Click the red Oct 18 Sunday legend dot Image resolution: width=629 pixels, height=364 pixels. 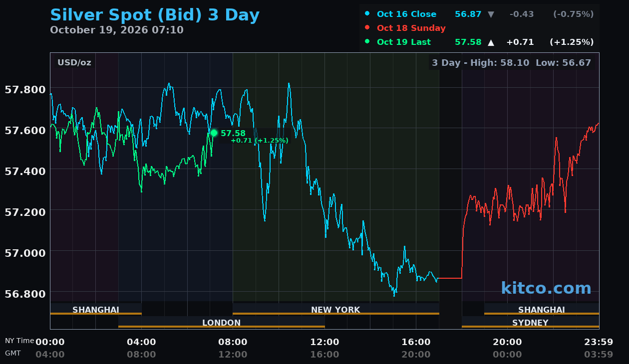(x=367, y=28)
